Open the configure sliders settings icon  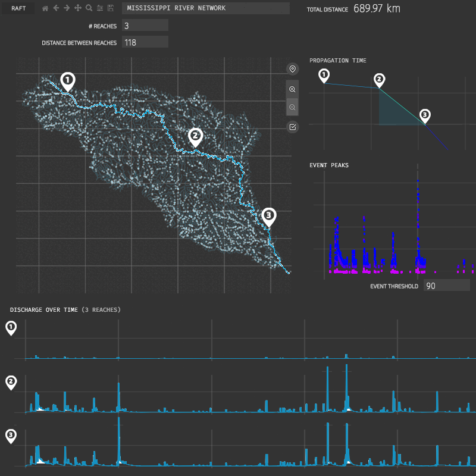coord(99,8)
